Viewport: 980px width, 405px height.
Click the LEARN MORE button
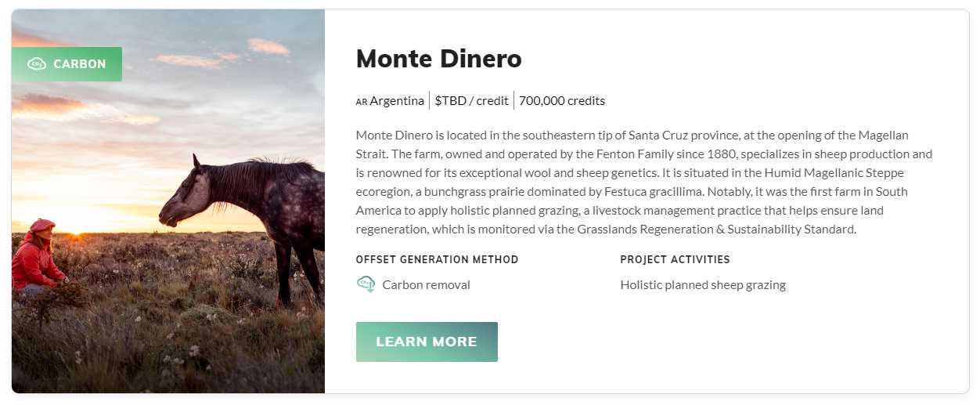[427, 342]
